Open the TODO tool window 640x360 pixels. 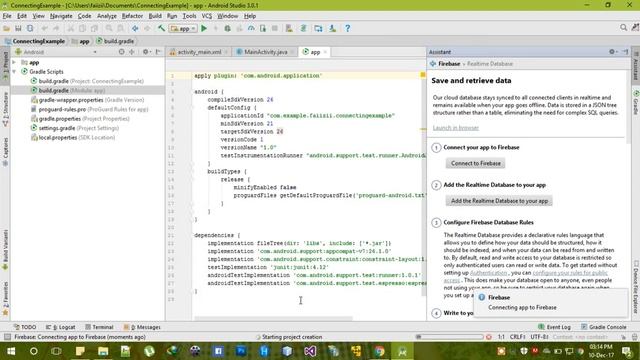(25, 327)
